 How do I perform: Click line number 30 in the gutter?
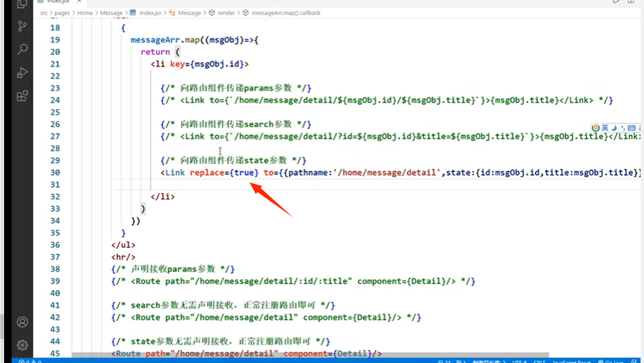(55, 172)
